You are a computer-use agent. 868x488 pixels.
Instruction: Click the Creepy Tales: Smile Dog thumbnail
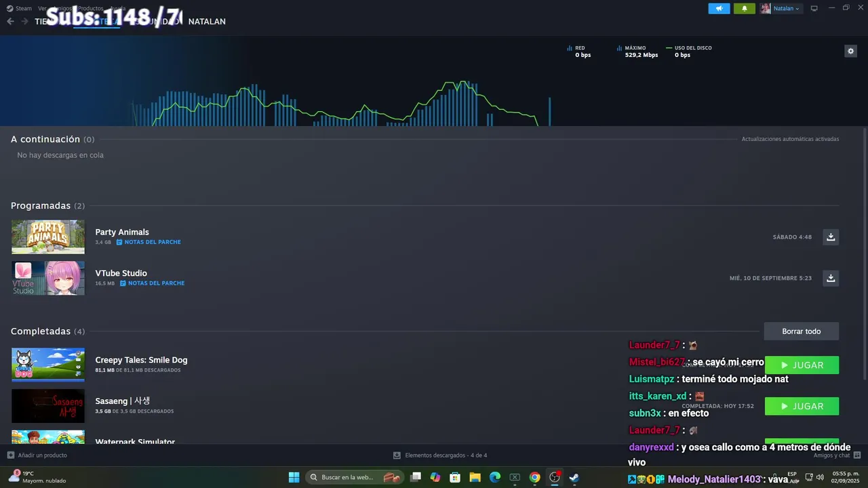48,365
